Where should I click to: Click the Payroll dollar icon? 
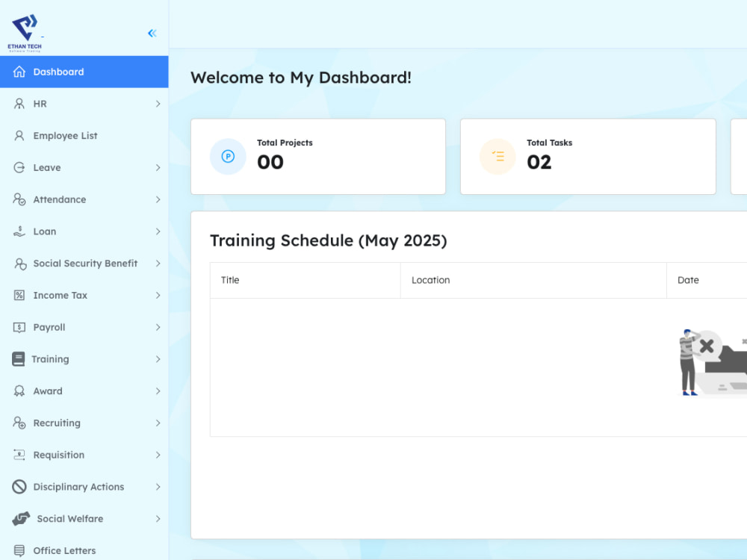point(19,327)
